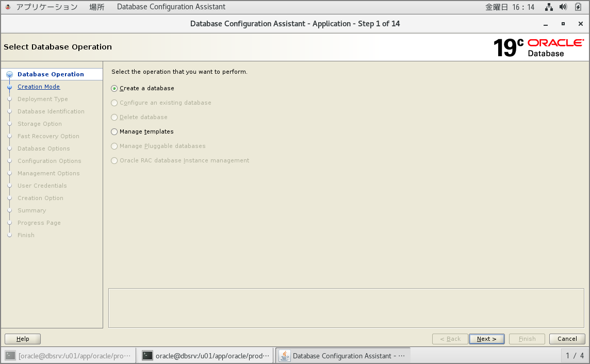Image resolution: width=590 pixels, height=364 pixels.
Task: Click the Database Operation step bullet in sidebar
Action: click(x=9, y=75)
